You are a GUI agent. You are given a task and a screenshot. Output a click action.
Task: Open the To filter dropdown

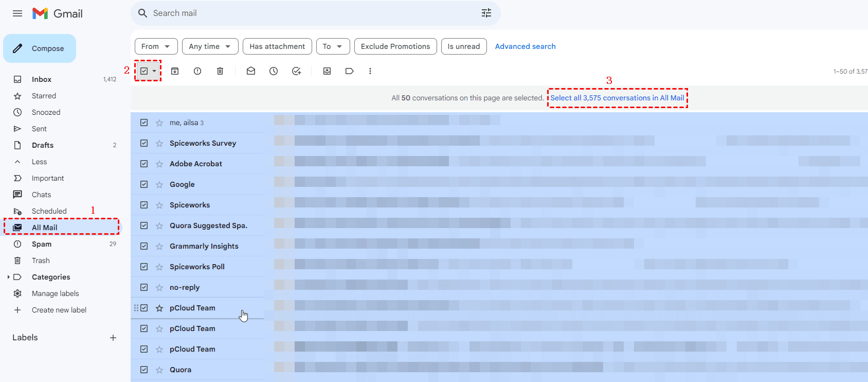click(x=333, y=46)
